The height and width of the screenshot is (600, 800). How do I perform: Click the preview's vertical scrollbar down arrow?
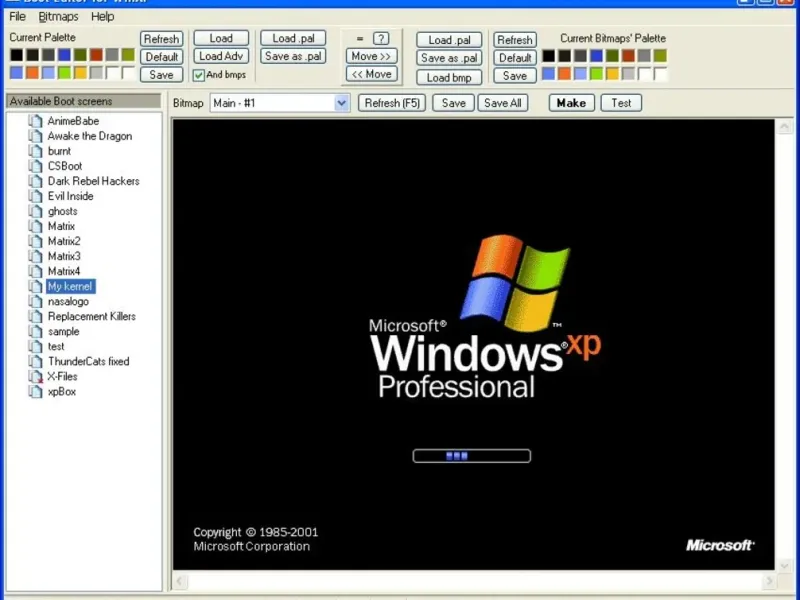pos(785,565)
